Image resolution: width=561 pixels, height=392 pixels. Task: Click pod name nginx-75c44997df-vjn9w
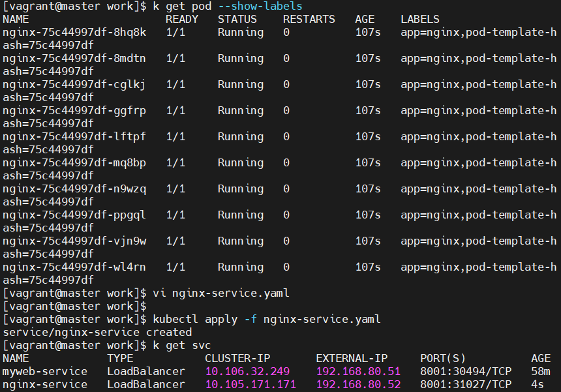(x=74, y=241)
